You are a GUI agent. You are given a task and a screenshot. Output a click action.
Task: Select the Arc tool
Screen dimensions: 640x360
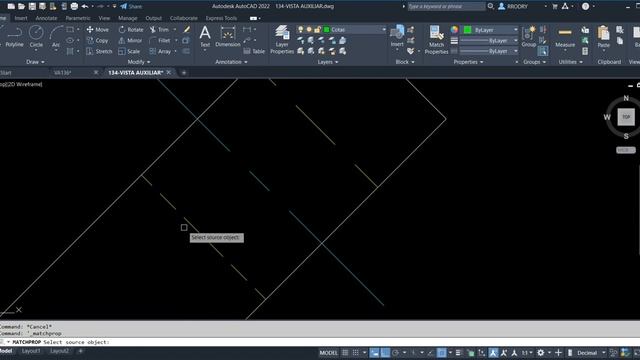pos(56,36)
